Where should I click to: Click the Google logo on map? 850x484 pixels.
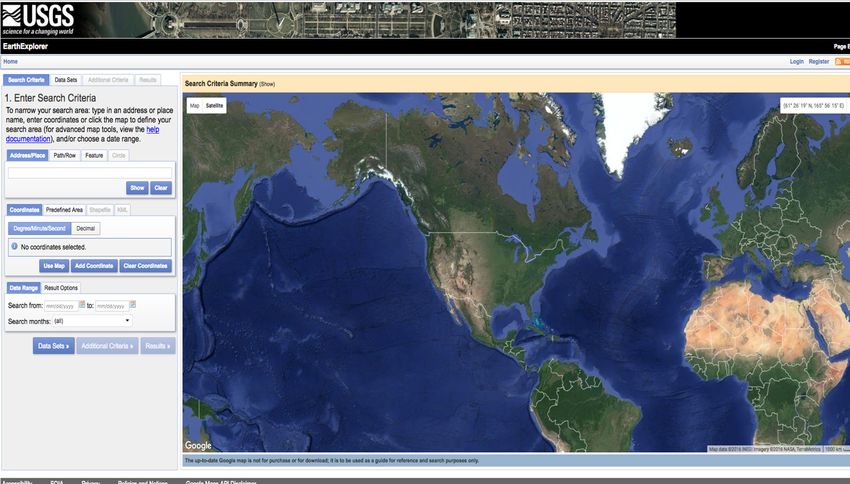tap(198, 445)
